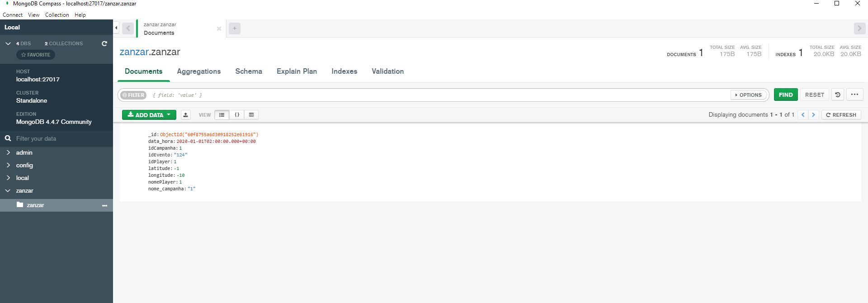This screenshot has height=303, width=868.
Task: Expand the admin database
Action: (8, 152)
